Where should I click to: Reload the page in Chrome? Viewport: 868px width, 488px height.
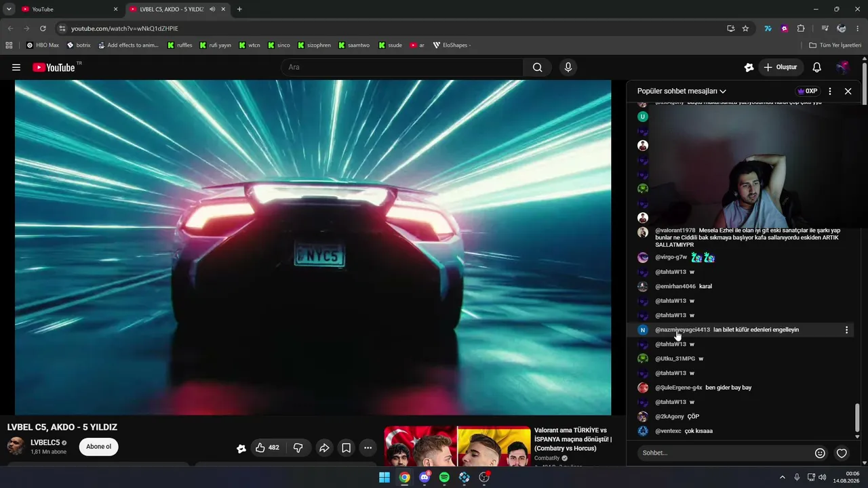pos(43,28)
